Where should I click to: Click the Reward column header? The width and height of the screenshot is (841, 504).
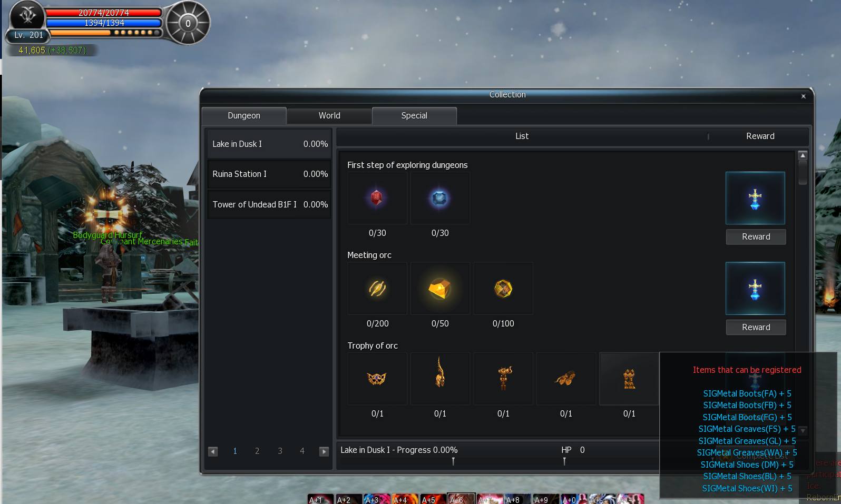(x=760, y=136)
